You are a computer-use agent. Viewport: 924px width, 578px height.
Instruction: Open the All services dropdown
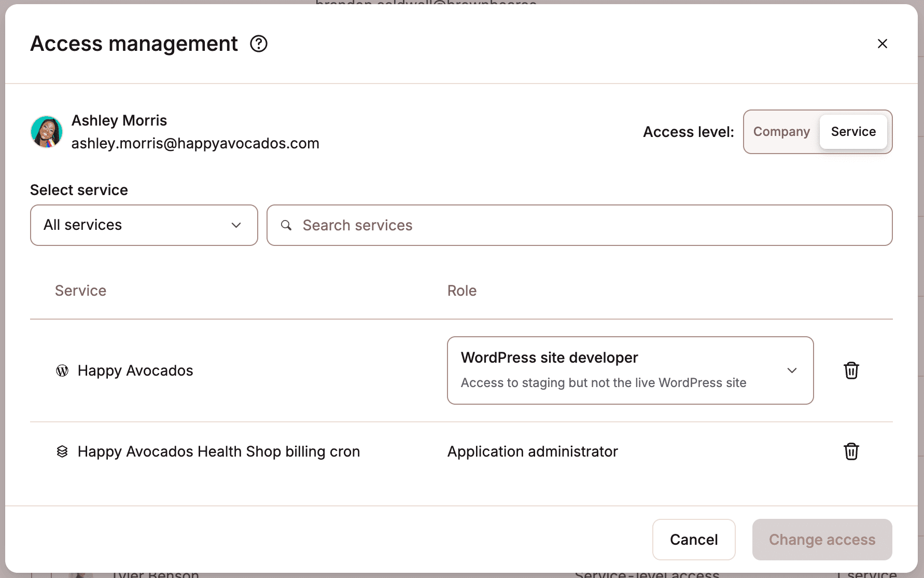144,225
